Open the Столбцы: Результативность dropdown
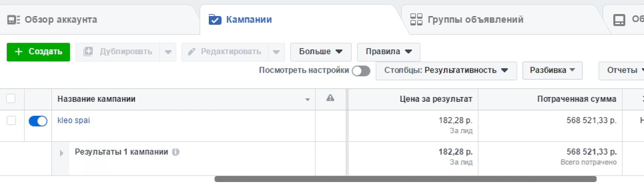Screen dimensions: 644x184 pyautogui.click(x=446, y=71)
